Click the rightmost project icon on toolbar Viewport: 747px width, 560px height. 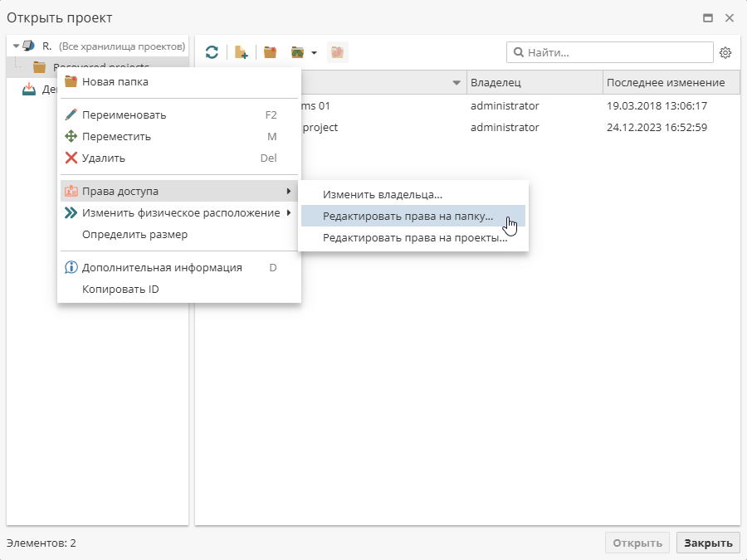click(337, 51)
